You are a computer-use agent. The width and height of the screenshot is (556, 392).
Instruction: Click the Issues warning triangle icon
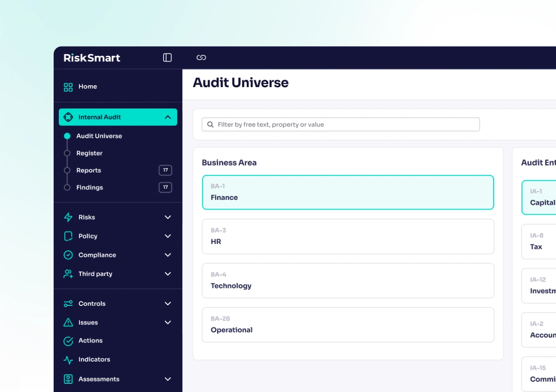coord(68,322)
